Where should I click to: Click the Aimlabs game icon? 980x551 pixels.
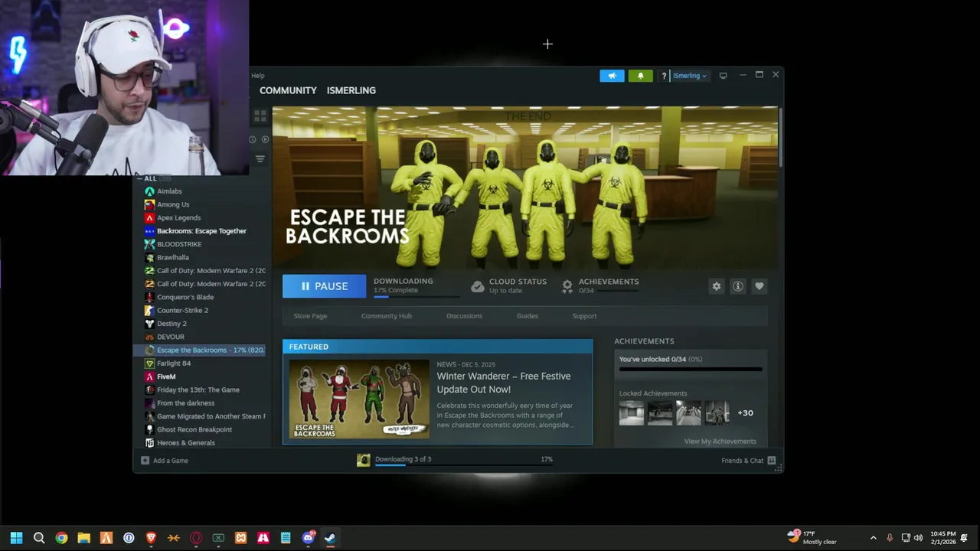coord(150,191)
